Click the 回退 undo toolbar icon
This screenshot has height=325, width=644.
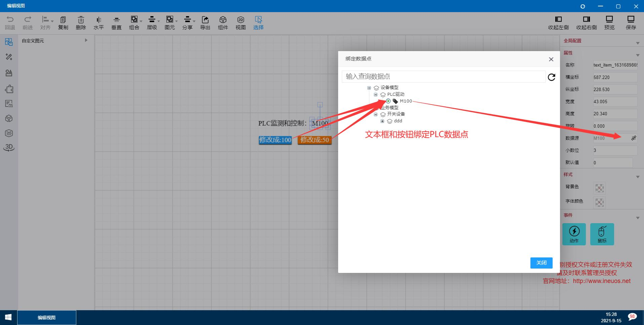click(x=10, y=23)
